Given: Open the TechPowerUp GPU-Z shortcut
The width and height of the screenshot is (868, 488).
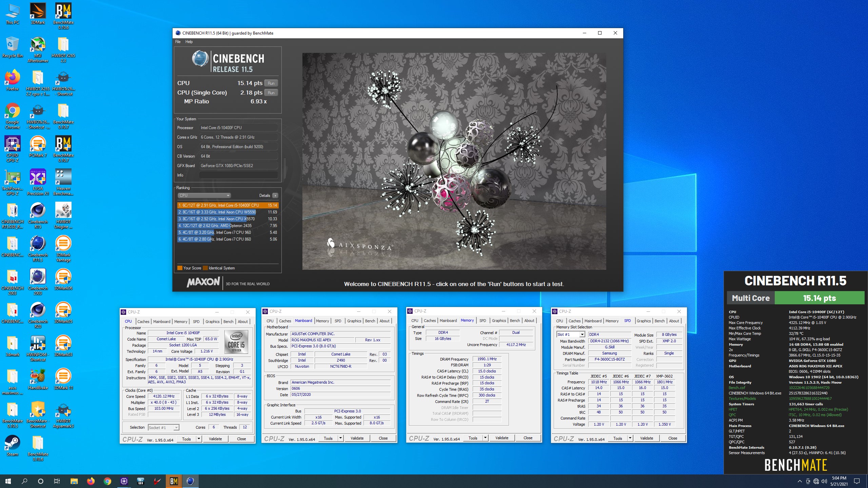Looking at the screenshot, I should (12, 182).
